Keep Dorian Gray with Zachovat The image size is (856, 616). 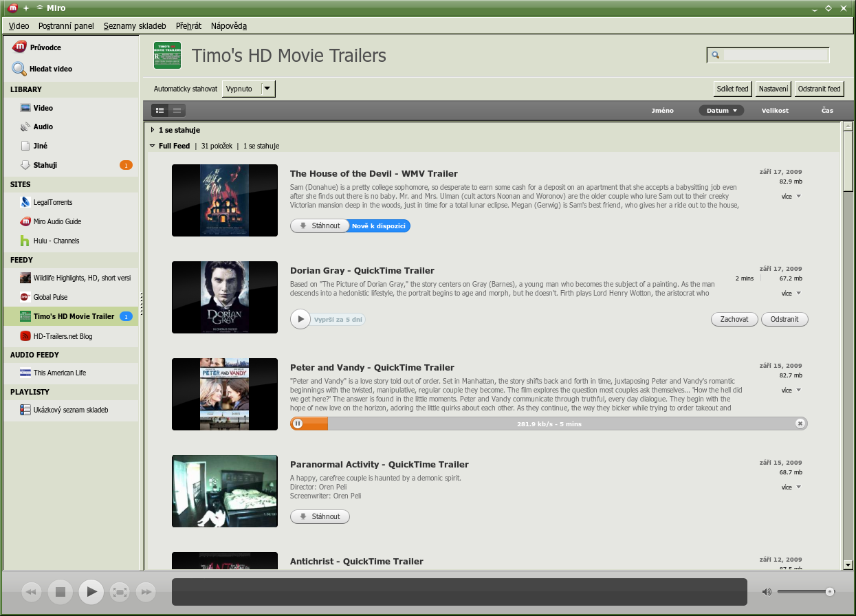(x=734, y=319)
